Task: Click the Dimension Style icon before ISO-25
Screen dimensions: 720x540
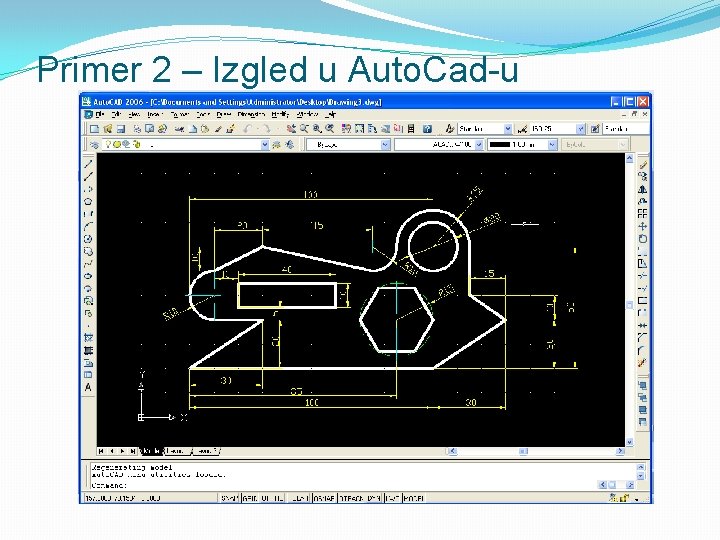Action: [x=522, y=129]
